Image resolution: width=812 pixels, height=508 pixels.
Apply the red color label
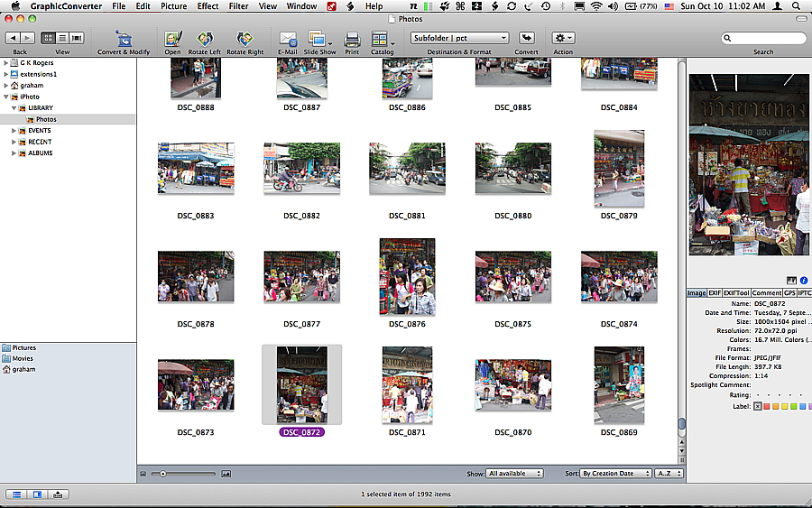point(767,407)
